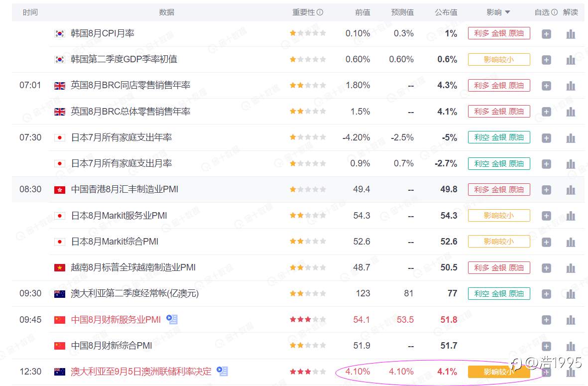This screenshot has height=386, width=588.
Task: Open chart icon for 日本8月Markit综合PMI
Action: coord(571,242)
